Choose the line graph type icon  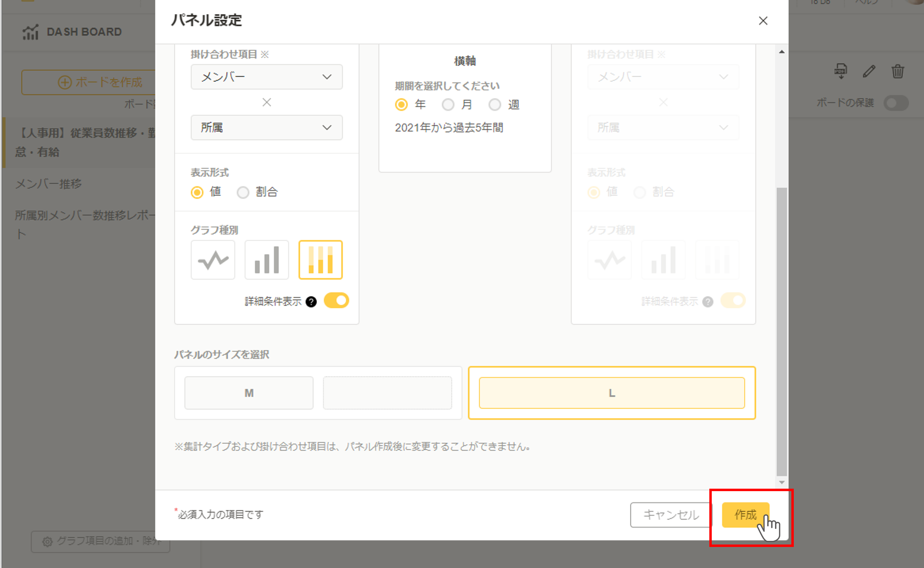tap(213, 260)
